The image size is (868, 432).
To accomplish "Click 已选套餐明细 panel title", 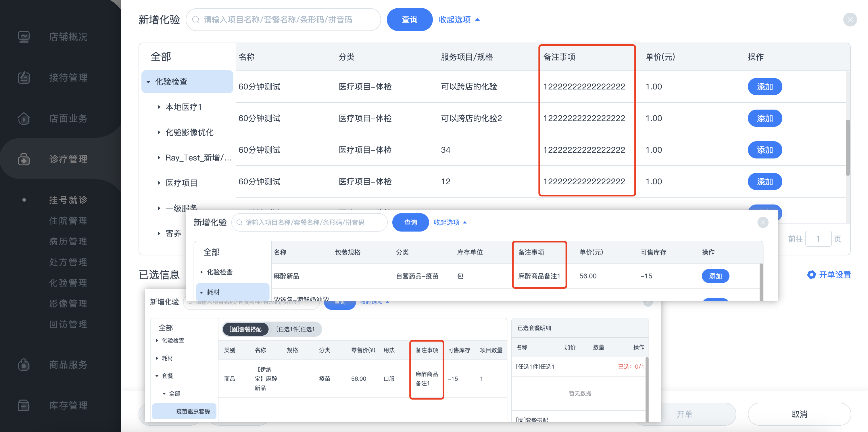I will point(534,328).
